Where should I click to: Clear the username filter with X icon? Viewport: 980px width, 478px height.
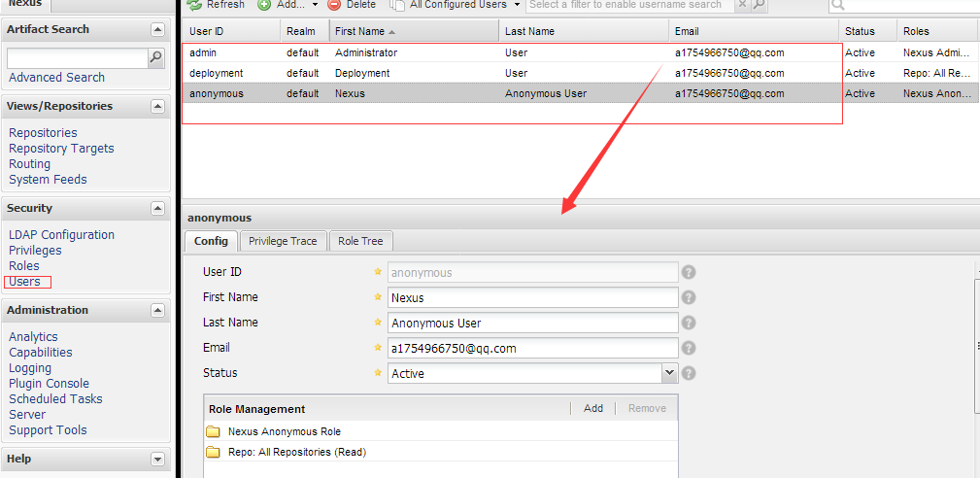coord(742,5)
